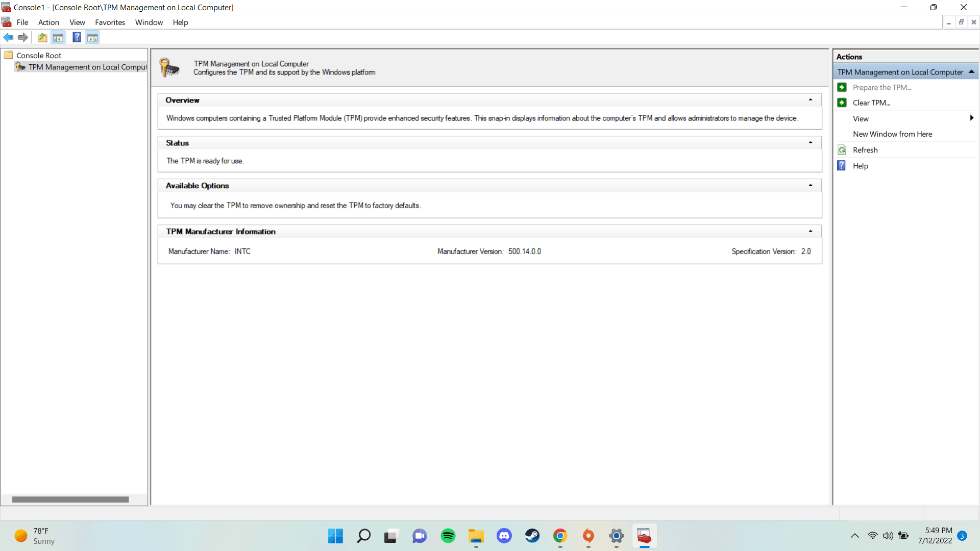Click the Up One Level folder icon

[43, 37]
